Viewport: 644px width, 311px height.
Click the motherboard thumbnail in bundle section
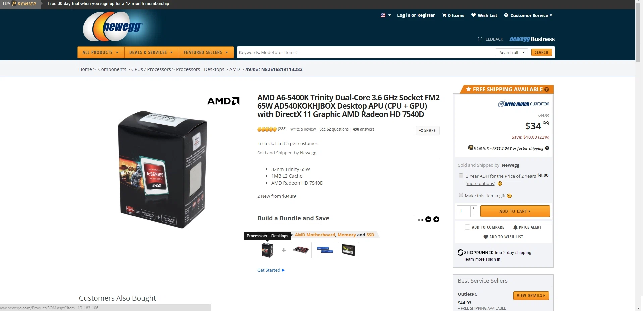pos(301,250)
